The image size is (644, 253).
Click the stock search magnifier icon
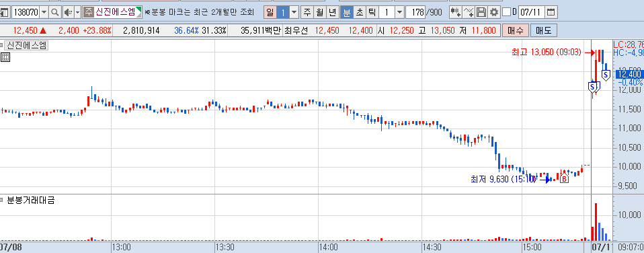coord(54,12)
